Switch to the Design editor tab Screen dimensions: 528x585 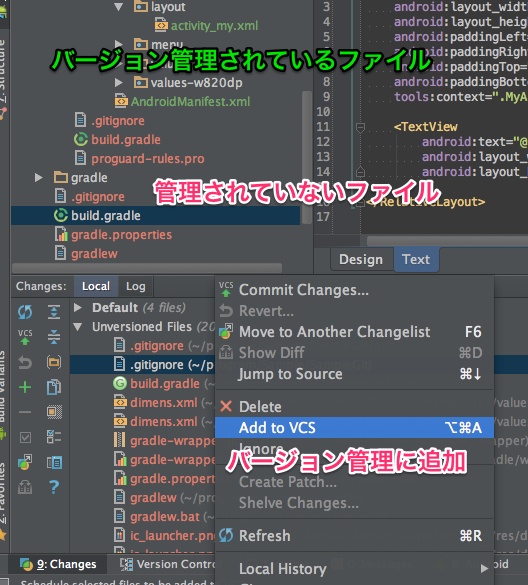click(x=361, y=259)
